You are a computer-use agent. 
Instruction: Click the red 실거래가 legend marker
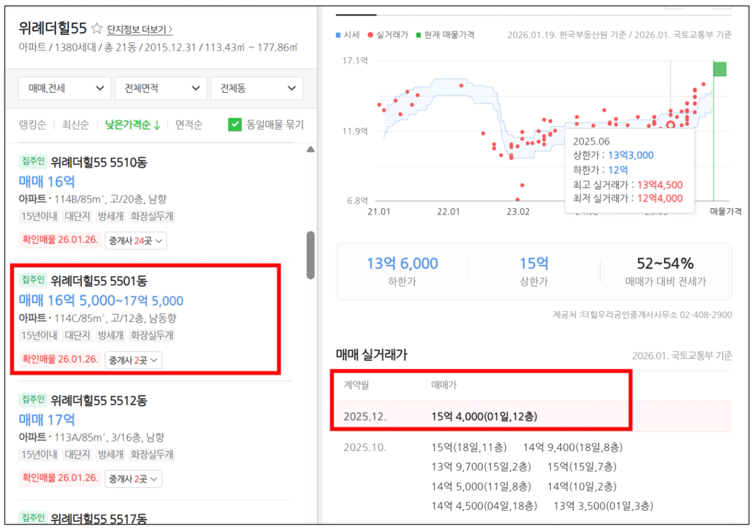point(371,35)
